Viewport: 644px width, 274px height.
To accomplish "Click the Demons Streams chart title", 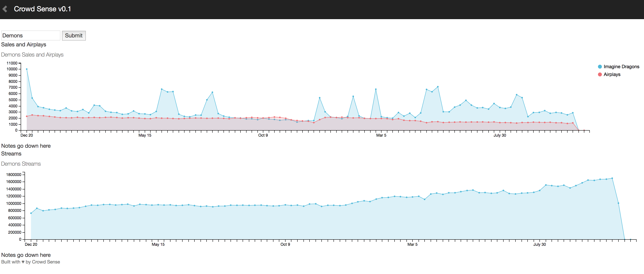I will coord(21,164).
